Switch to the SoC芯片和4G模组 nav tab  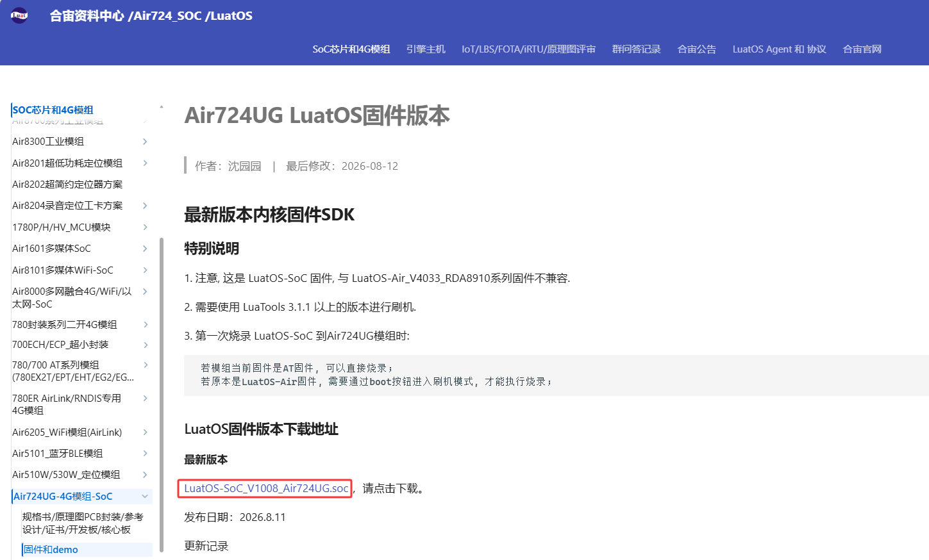click(351, 49)
